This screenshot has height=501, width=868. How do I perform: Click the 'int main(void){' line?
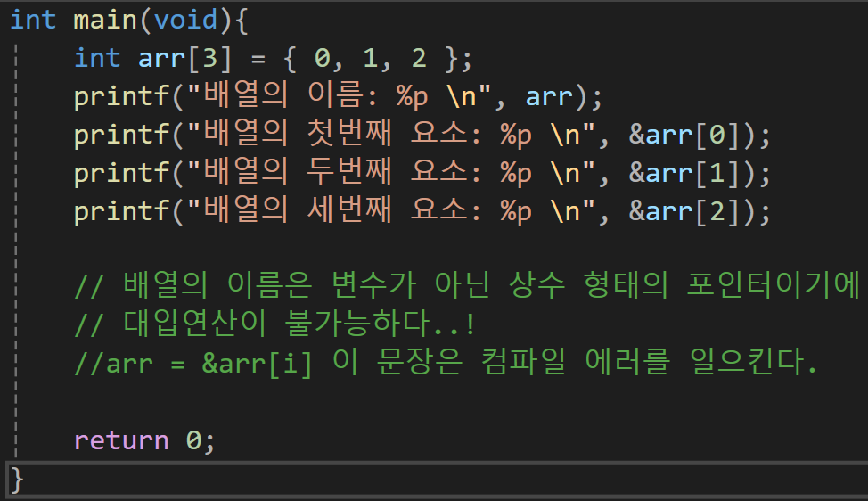[x=129, y=20]
